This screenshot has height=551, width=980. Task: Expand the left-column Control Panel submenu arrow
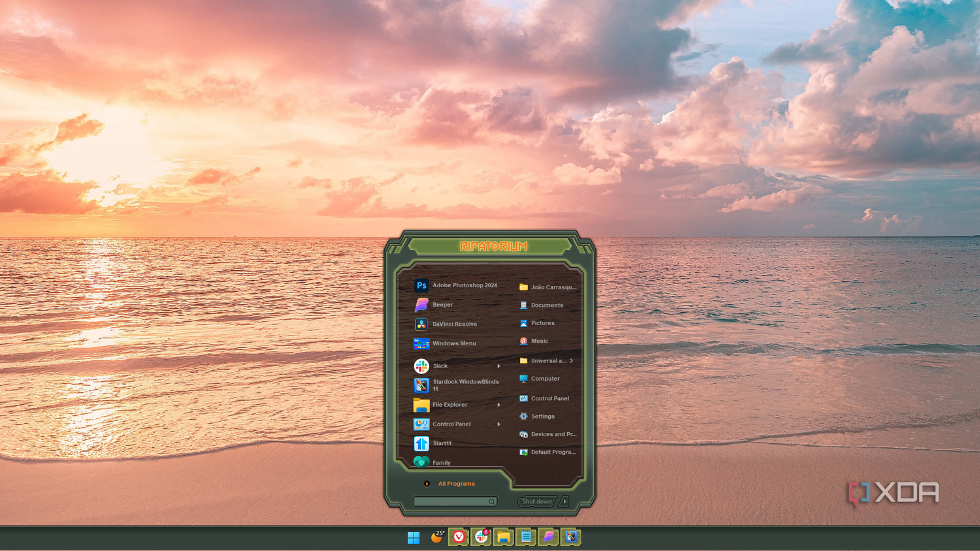pyautogui.click(x=499, y=424)
